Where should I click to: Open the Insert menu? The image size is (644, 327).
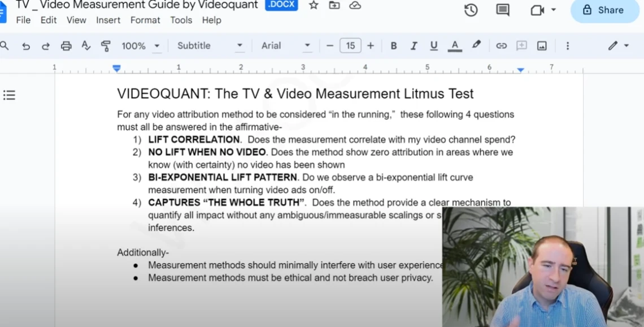point(108,20)
